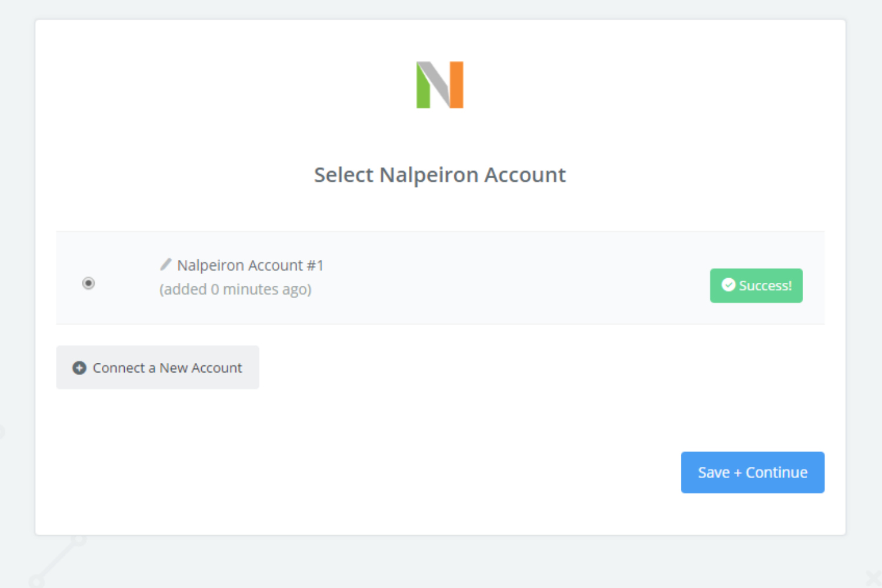
Task: Click the plus icon beside Connect a New Account
Action: point(79,368)
